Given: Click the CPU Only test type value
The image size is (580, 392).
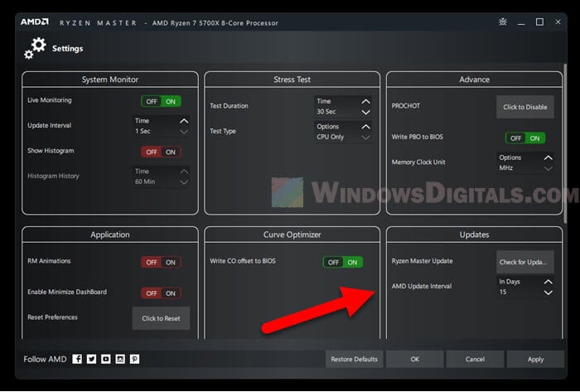Looking at the screenshot, I should [x=331, y=137].
